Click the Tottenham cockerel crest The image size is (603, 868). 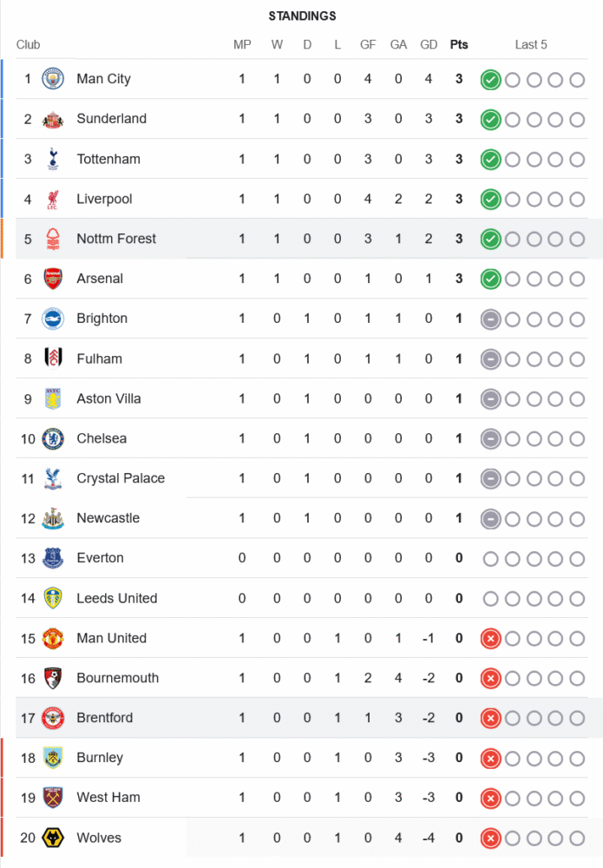click(53, 159)
